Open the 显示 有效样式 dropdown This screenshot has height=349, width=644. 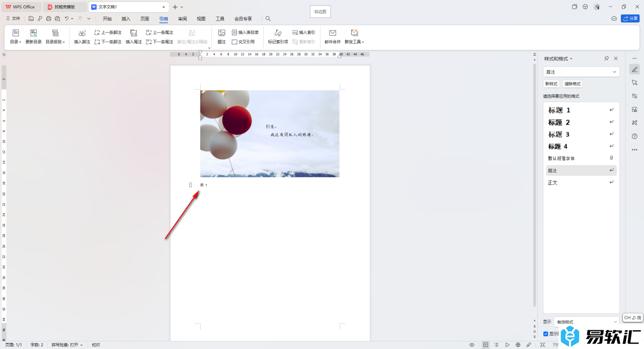pyautogui.click(x=587, y=322)
